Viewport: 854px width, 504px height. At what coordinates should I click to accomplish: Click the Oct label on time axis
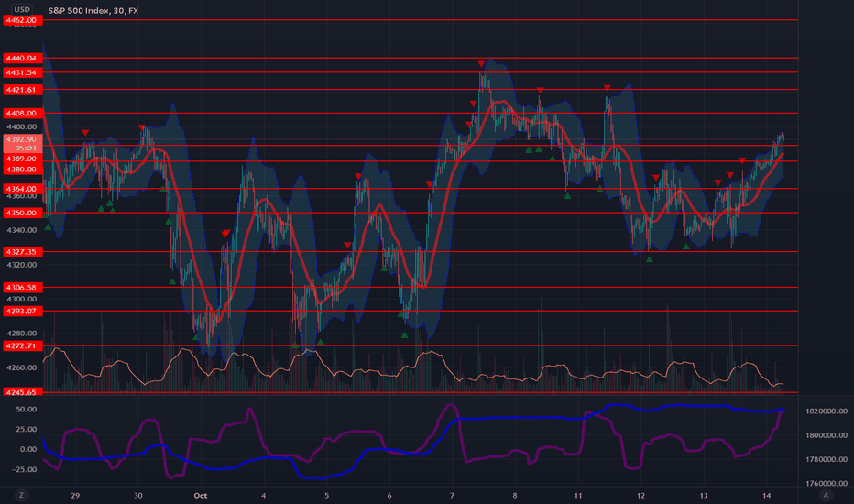(201, 495)
